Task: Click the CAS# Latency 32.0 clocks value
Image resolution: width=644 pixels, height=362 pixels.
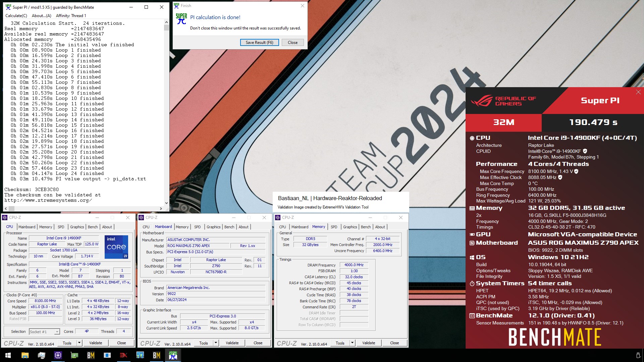Action: (x=354, y=277)
